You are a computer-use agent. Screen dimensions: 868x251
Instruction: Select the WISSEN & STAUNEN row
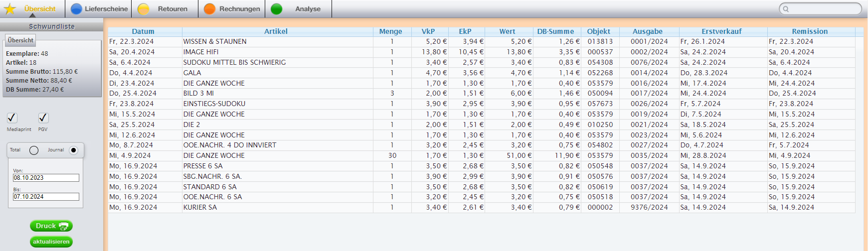[x=215, y=41]
